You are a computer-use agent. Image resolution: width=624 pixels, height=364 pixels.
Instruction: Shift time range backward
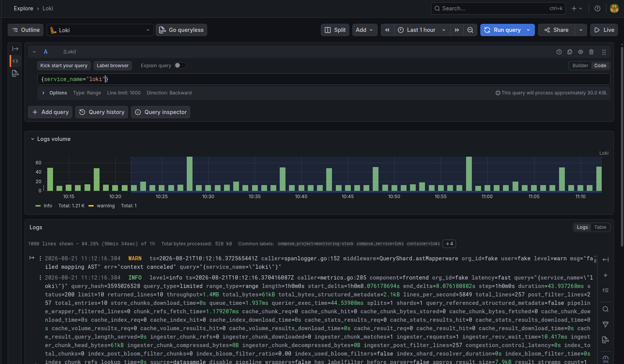pyautogui.click(x=387, y=30)
